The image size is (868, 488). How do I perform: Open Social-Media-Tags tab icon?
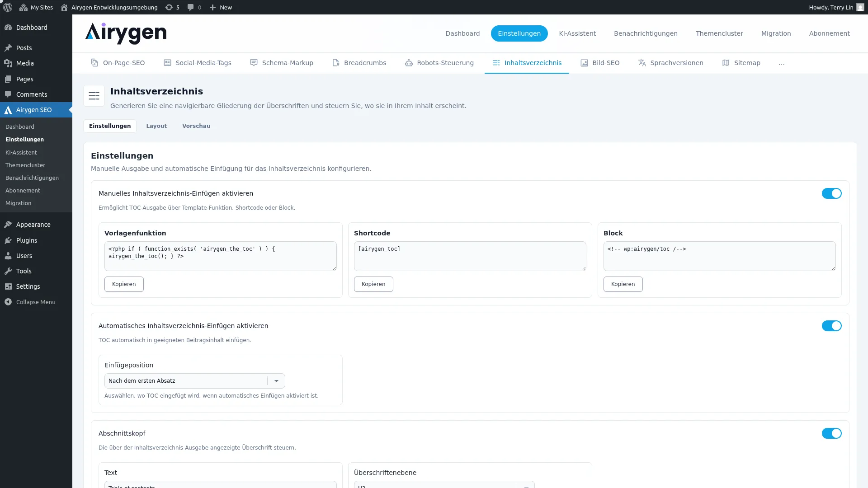tap(167, 63)
